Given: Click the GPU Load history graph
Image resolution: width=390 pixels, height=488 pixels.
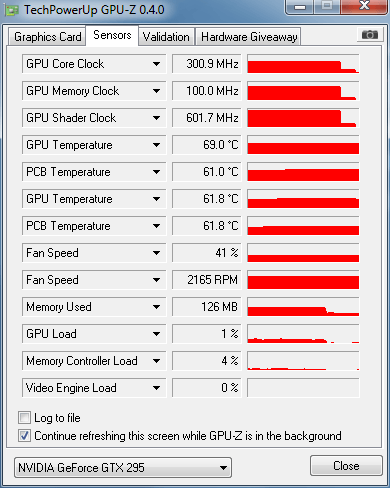Looking at the screenshot, I should pyautogui.click(x=303, y=334).
